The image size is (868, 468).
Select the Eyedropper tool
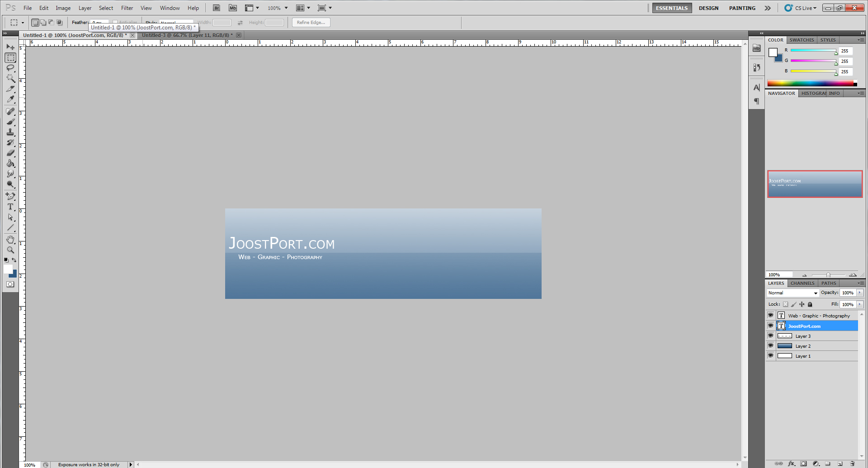[x=10, y=99]
